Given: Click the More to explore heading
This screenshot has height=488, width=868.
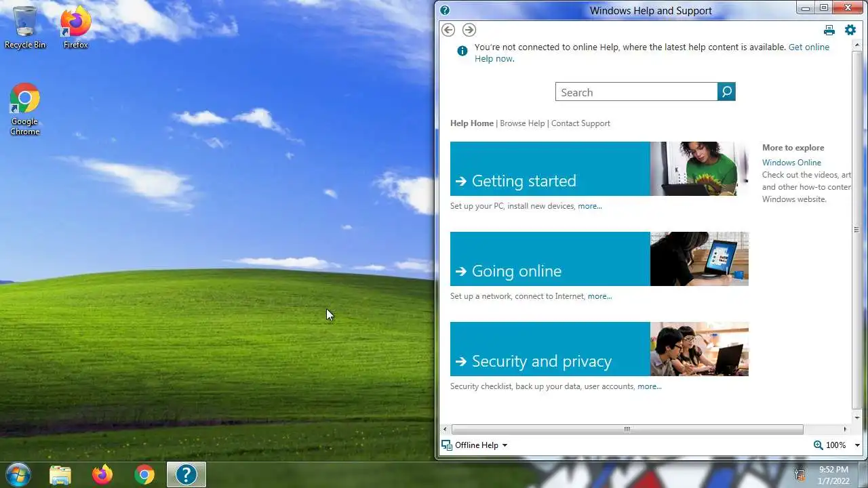Looking at the screenshot, I should [x=793, y=148].
